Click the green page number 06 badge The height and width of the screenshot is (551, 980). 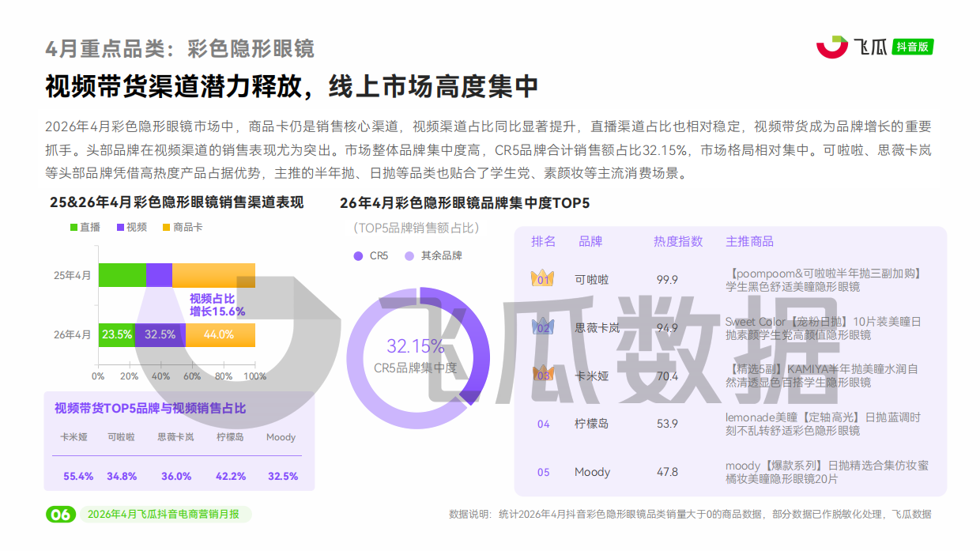pos(60,515)
